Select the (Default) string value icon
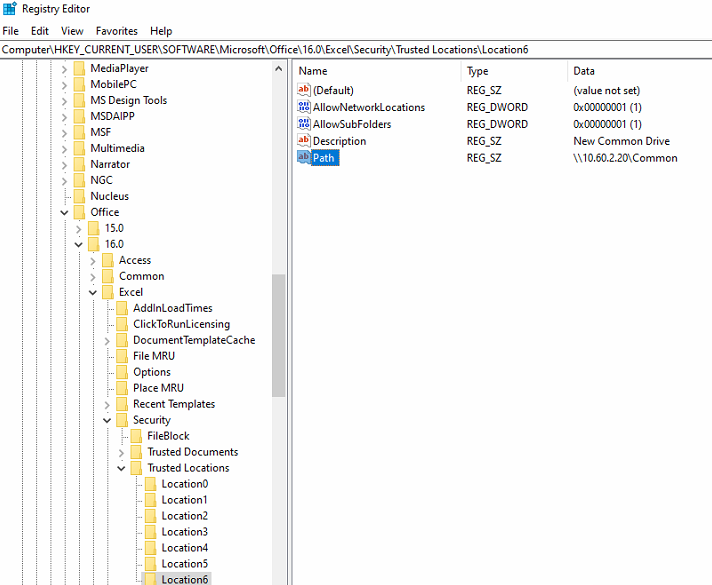This screenshot has height=585, width=712. (x=304, y=89)
